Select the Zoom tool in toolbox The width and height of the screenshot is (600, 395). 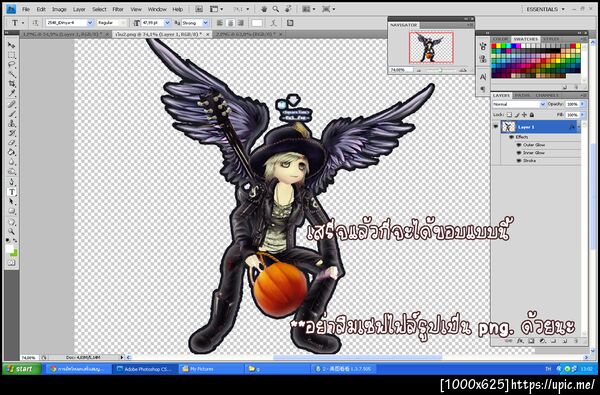12,232
